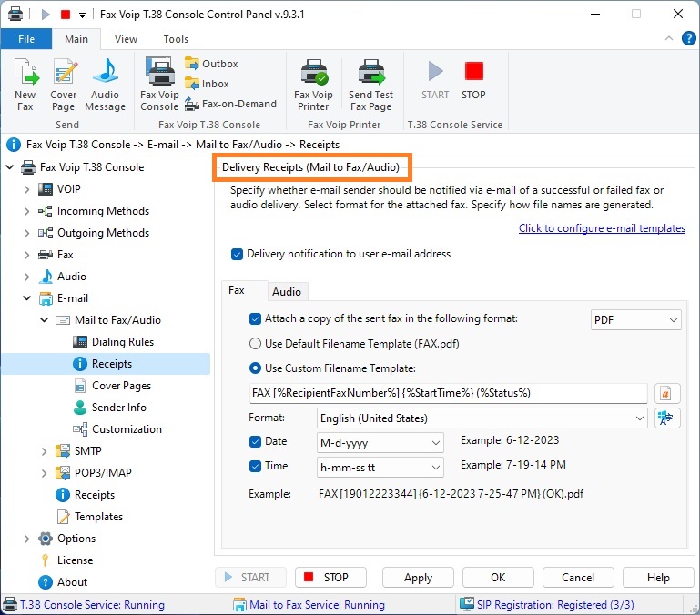Screen dimensions: 700x615
Task: Click SIP Registration status bar entry
Action: pyautogui.click(x=547, y=605)
